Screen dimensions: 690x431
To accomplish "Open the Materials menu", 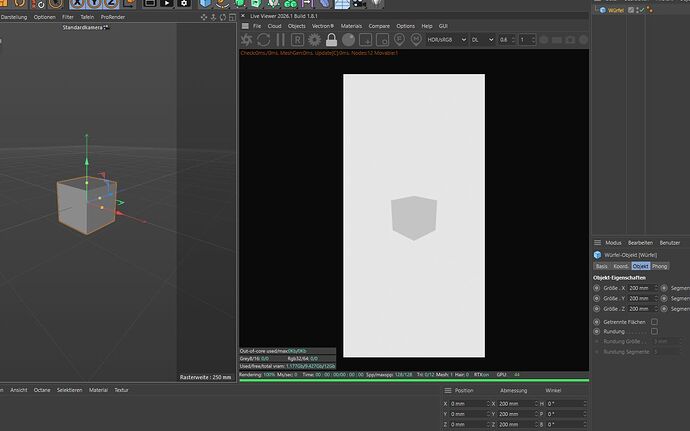I will coord(351,26).
